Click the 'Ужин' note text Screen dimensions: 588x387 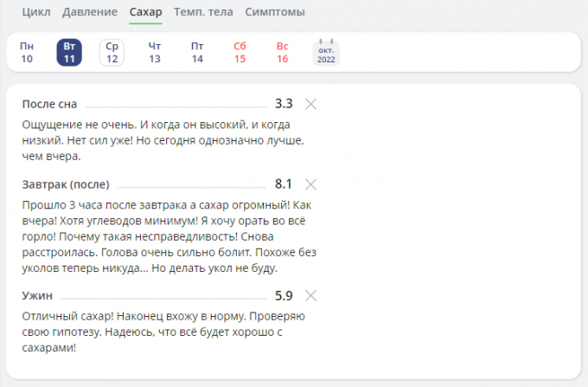click(x=161, y=332)
